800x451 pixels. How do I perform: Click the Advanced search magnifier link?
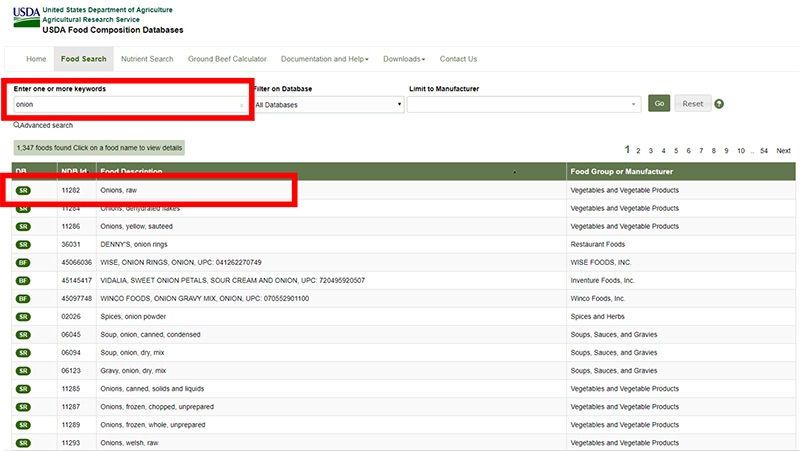click(x=43, y=125)
